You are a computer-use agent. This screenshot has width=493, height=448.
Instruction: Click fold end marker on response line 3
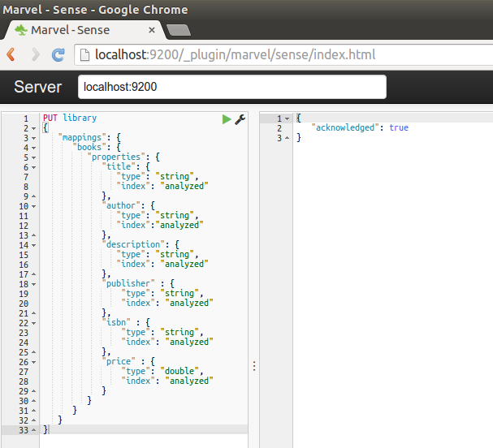pyautogui.click(x=287, y=138)
